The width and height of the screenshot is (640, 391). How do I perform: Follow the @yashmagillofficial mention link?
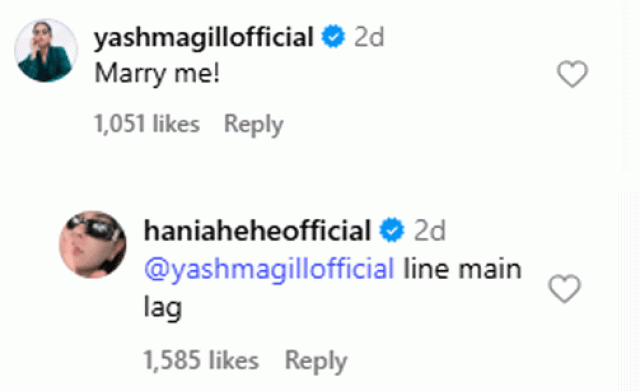[269, 270]
